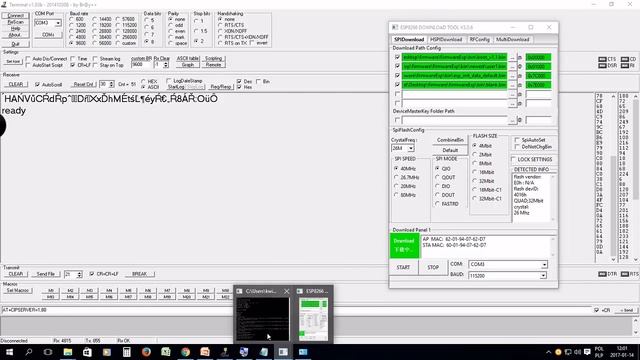Open the CrystalFreq dropdown
Viewport: 640px width, 360px height.
[411, 148]
